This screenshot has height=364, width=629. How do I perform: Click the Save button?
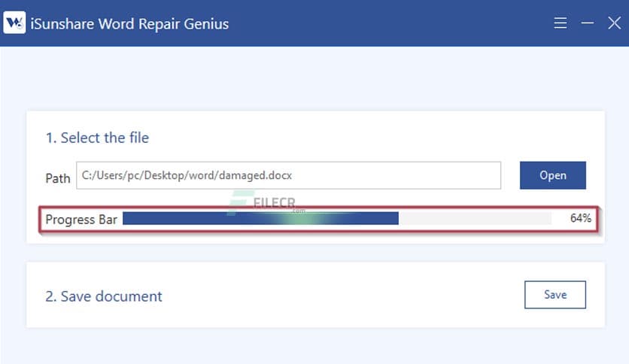555,295
